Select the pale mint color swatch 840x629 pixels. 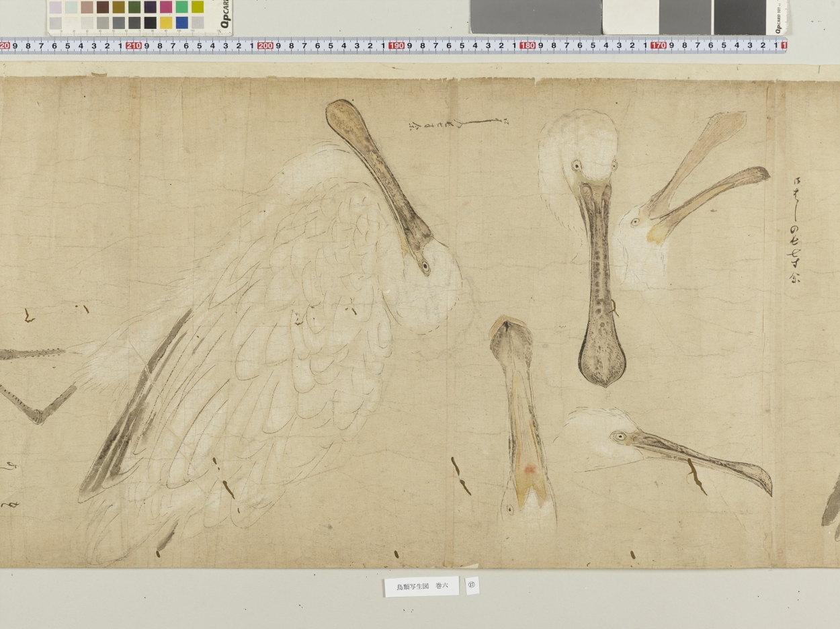71,7
